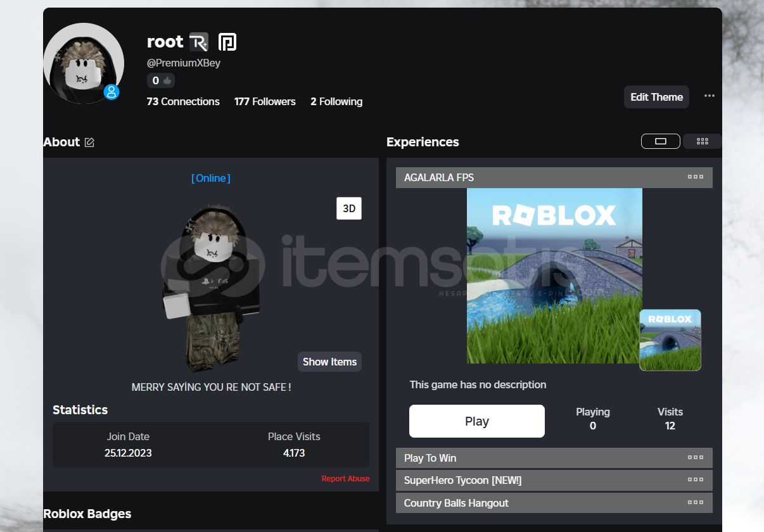The width and height of the screenshot is (764, 532).
Task: Collapse the AGALARLA FPS experience header
Action: [554, 177]
